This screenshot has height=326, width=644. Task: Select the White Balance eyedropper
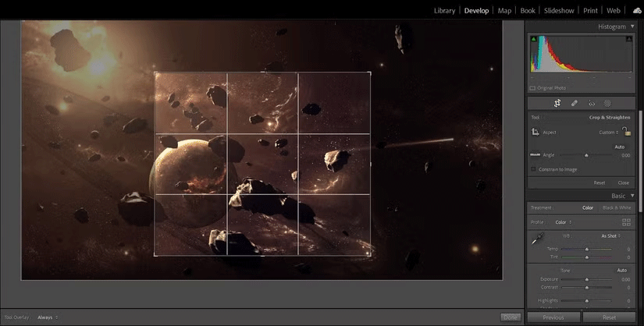point(538,239)
